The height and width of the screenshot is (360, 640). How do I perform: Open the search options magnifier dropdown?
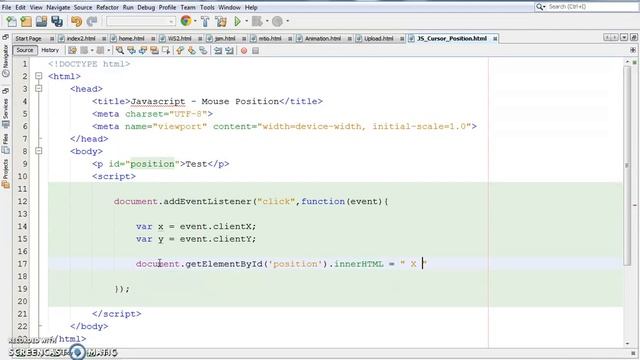(540, 7)
